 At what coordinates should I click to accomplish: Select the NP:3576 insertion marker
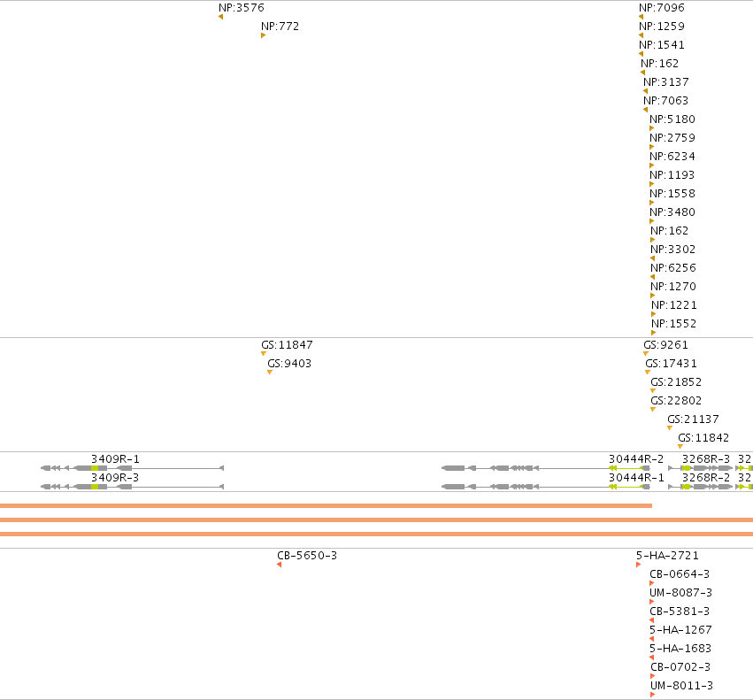[x=220, y=17]
